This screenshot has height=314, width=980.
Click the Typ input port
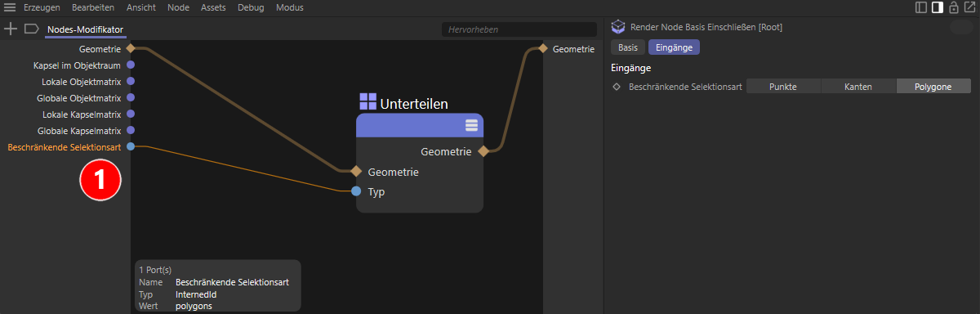tap(356, 191)
